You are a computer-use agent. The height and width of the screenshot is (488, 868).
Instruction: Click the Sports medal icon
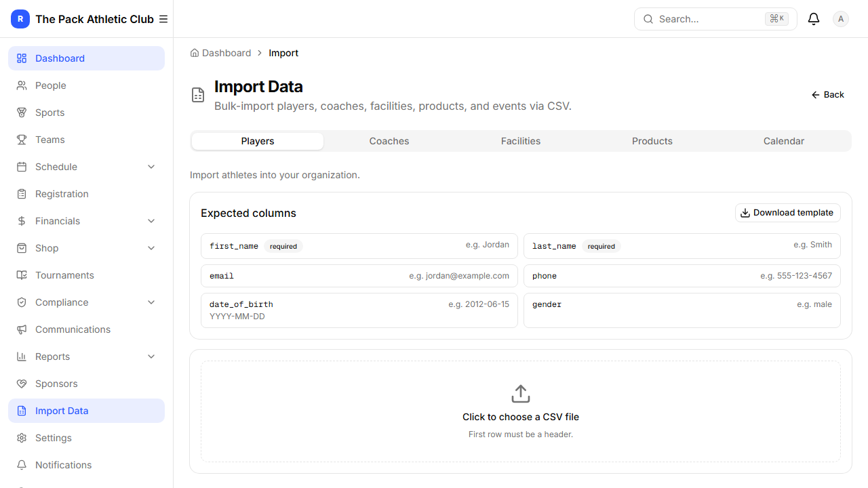[x=22, y=113]
